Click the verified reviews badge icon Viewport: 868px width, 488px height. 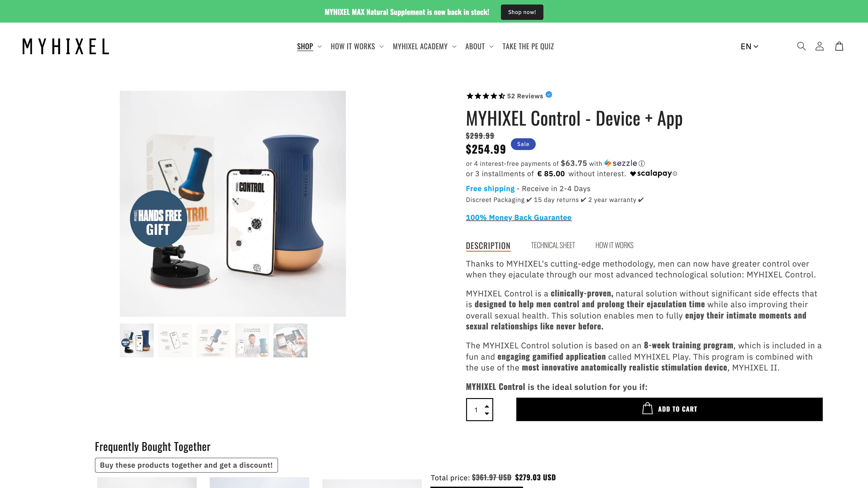pyautogui.click(x=549, y=95)
